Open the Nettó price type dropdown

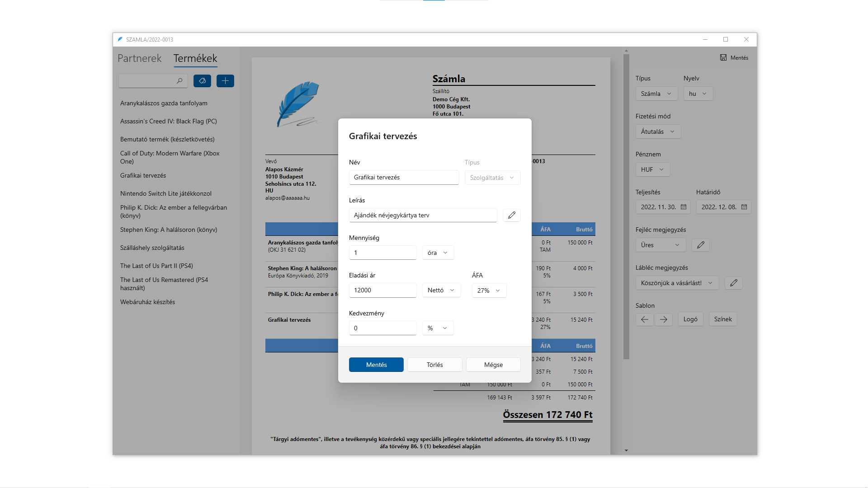(441, 290)
